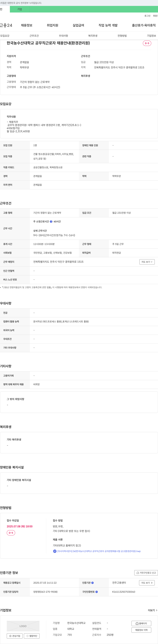Click the 사회보험 value listing 국민연금

(x=53, y=253)
